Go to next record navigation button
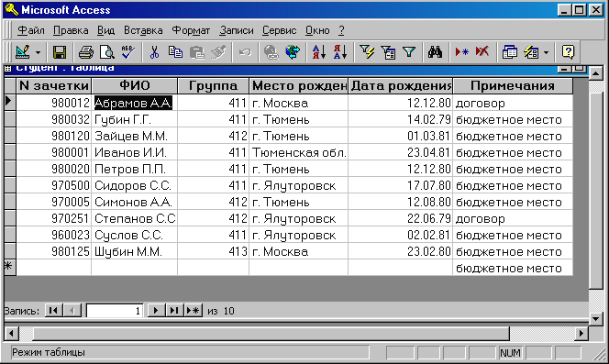Image resolution: width=609 pixels, height=364 pixels. click(x=156, y=311)
